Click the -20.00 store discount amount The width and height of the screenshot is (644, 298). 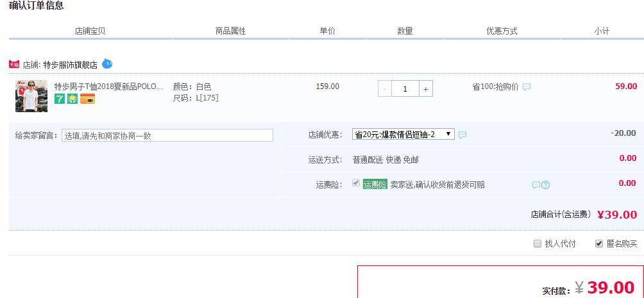point(623,133)
